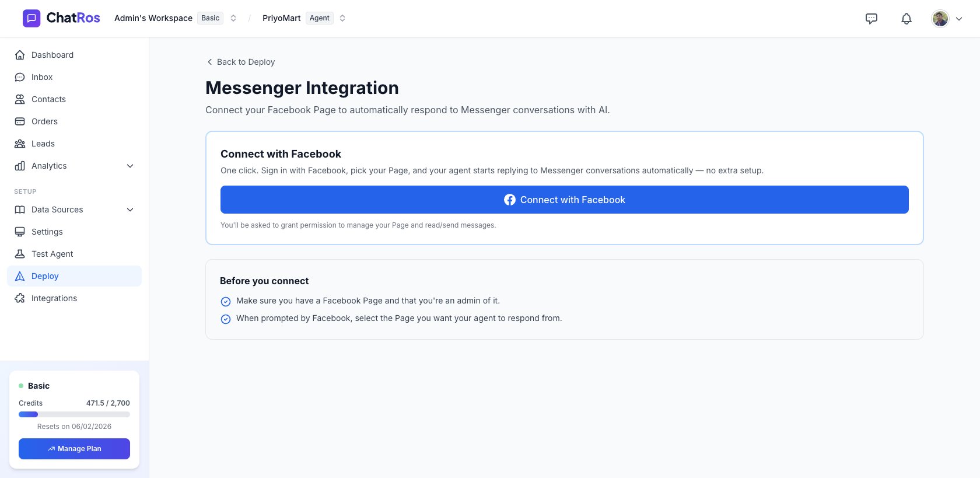Viewport: 980px width, 478px height.
Task: Open the Admin's Workspace switcher arrows
Action: [233, 18]
